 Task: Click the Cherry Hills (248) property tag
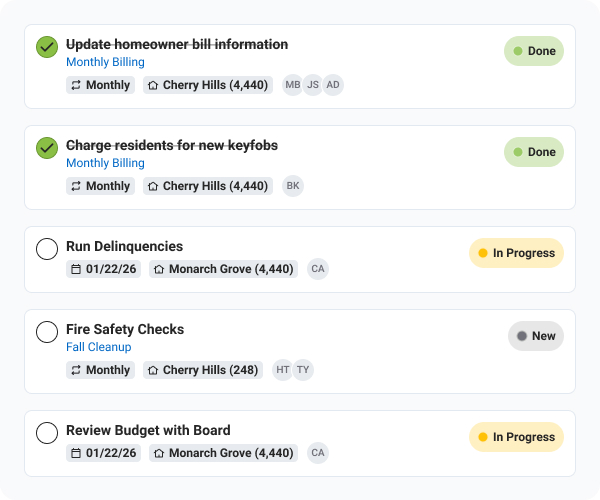point(203,370)
